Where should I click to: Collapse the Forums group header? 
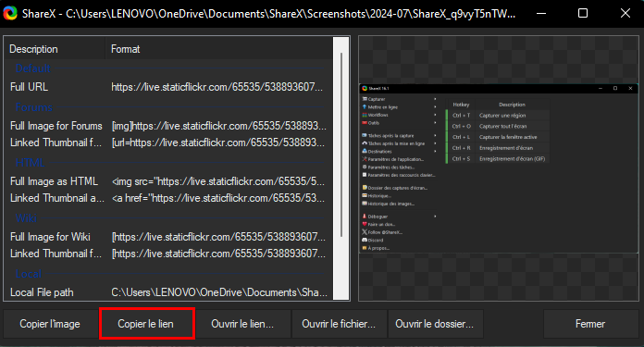point(34,107)
